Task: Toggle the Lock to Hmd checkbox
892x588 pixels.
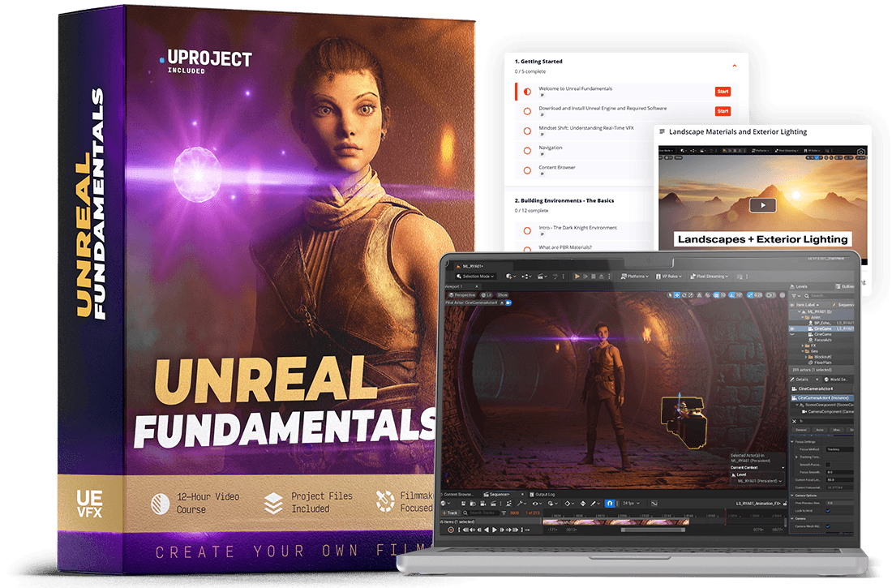Action: click(x=828, y=511)
